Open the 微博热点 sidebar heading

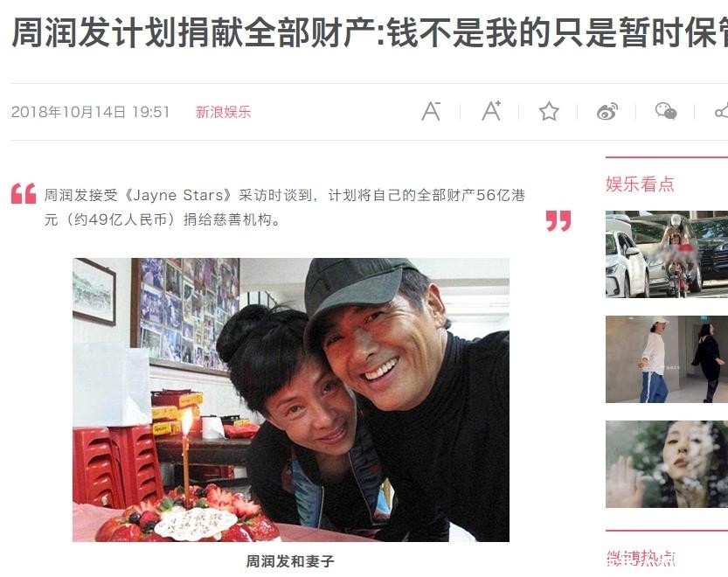coord(641,558)
